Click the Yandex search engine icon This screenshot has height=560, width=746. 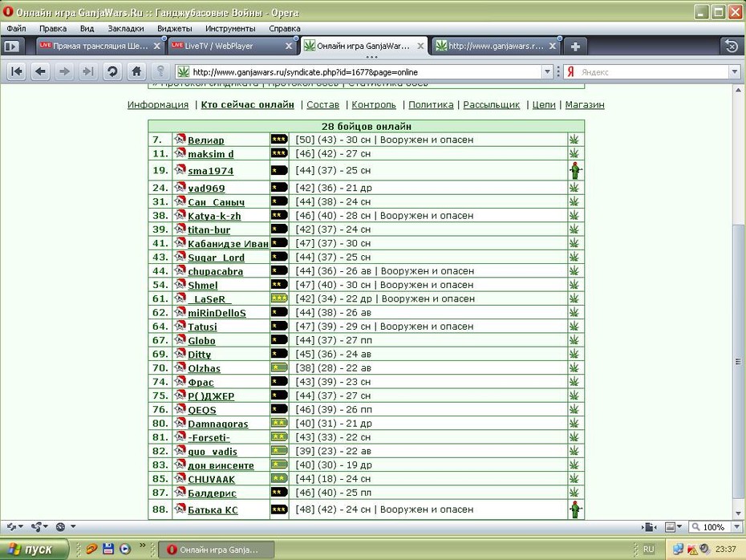[x=571, y=72]
